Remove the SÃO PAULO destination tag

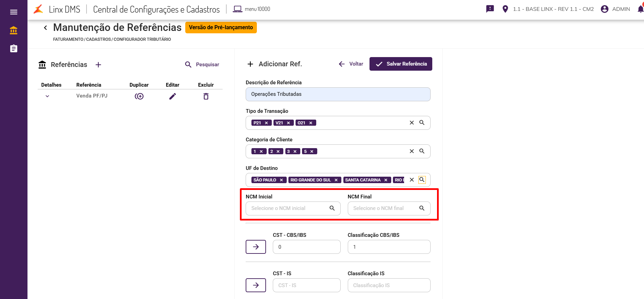click(281, 180)
